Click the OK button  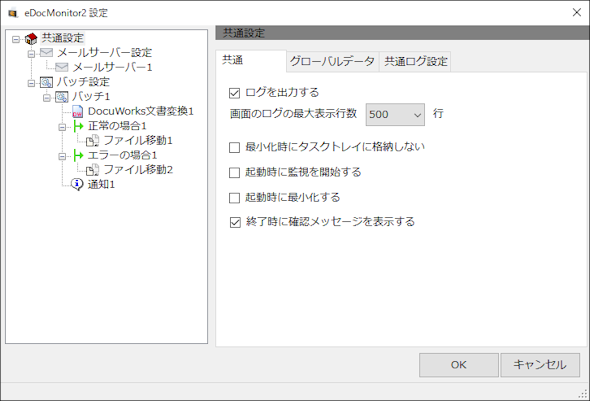click(x=459, y=365)
